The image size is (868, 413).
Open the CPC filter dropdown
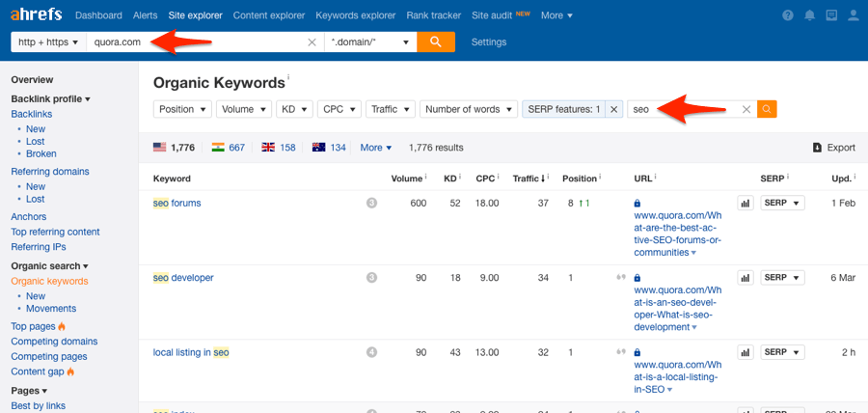pos(339,109)
